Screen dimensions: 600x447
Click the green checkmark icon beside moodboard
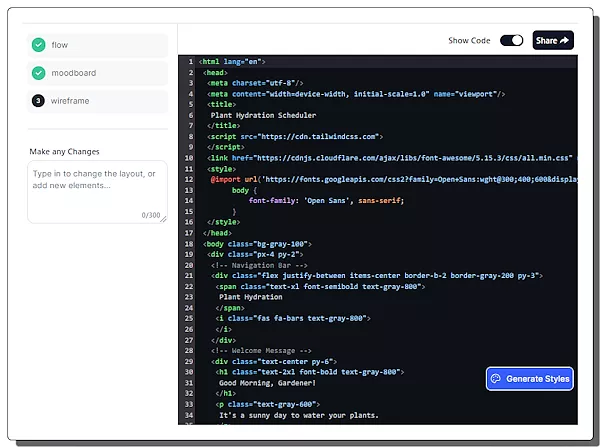39,73
